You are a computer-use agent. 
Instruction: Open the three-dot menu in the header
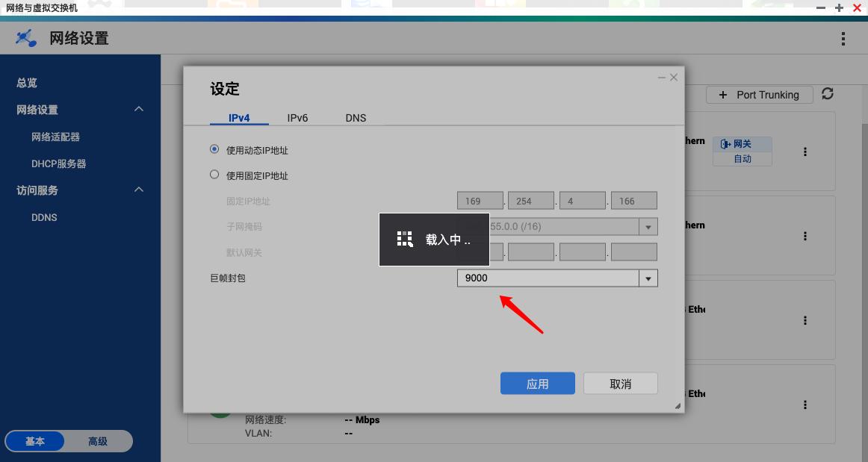click(843, 37)
